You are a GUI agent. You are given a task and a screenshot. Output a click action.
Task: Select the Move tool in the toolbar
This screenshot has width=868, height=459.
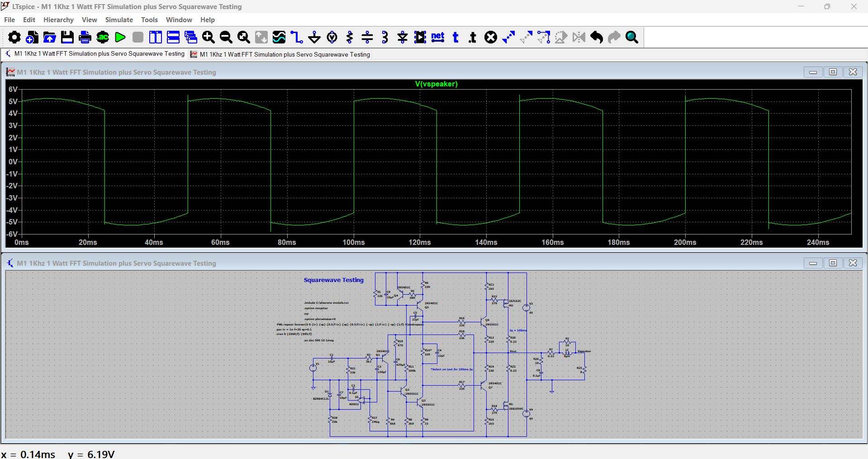pos(526,37)
